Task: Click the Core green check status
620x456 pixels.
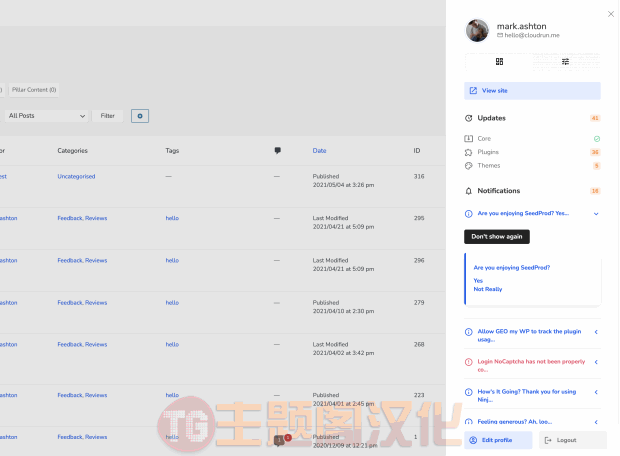Action: (597, 138)
